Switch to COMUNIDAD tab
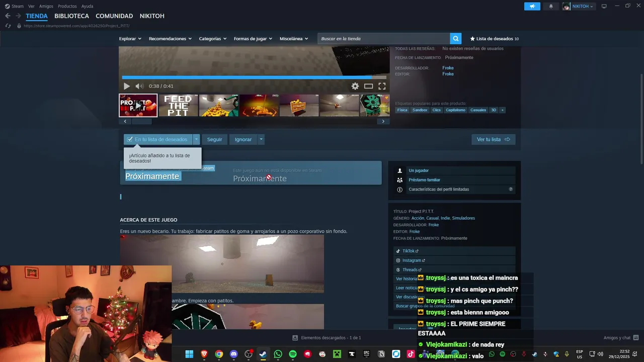This screenshot has width=644, height=362. [114, 16]
